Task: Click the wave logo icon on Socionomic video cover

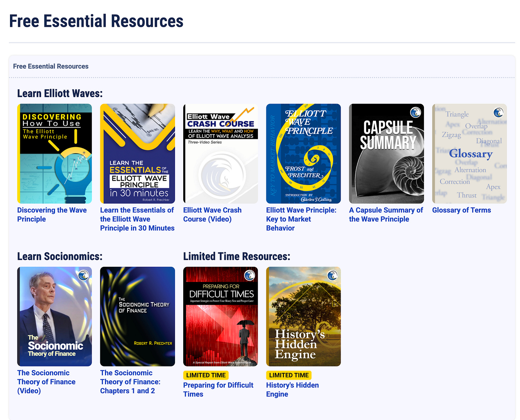Action: [83, 275]
